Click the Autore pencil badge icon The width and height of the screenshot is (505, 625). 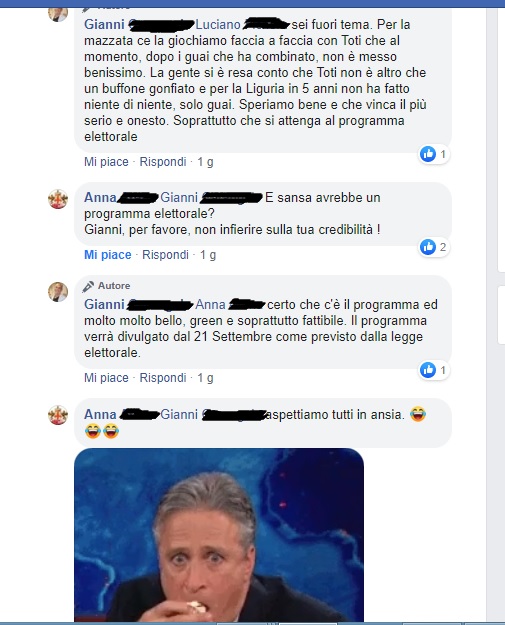click(x=88, y=286)
